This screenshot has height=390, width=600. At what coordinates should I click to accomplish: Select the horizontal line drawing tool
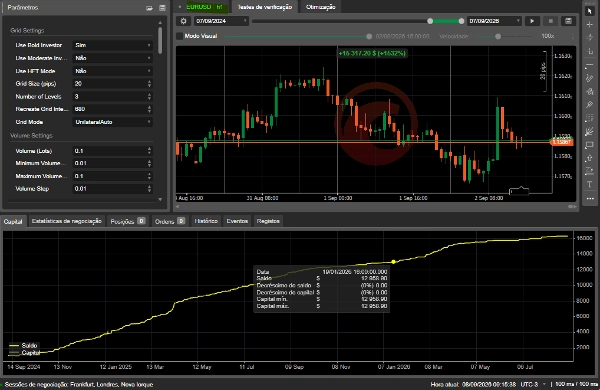(590, 65)
